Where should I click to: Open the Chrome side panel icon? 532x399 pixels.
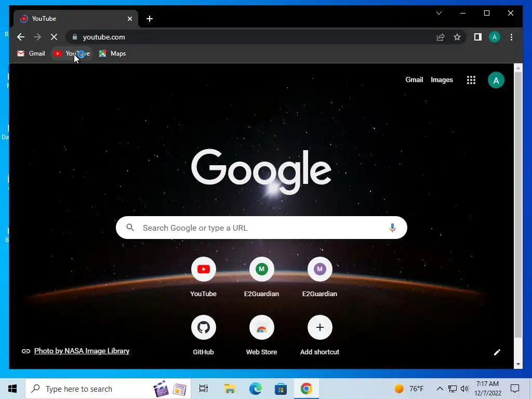pos(478,37)
